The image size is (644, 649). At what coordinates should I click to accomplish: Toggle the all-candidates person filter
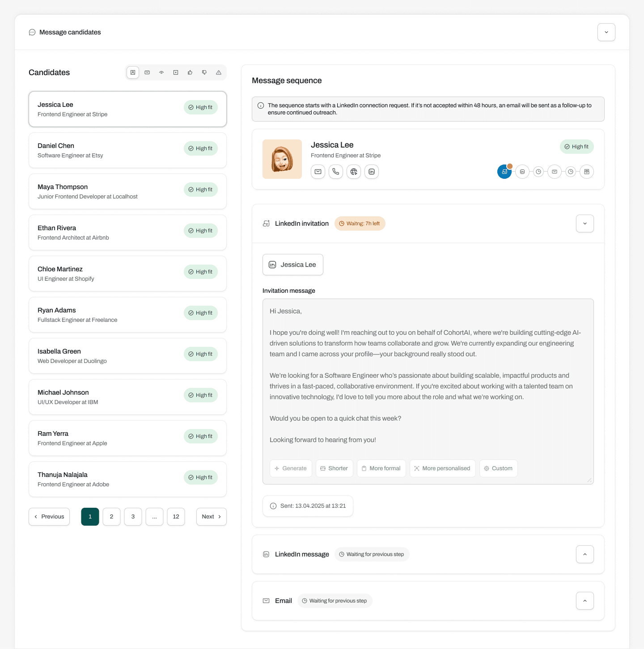point(133,72)
